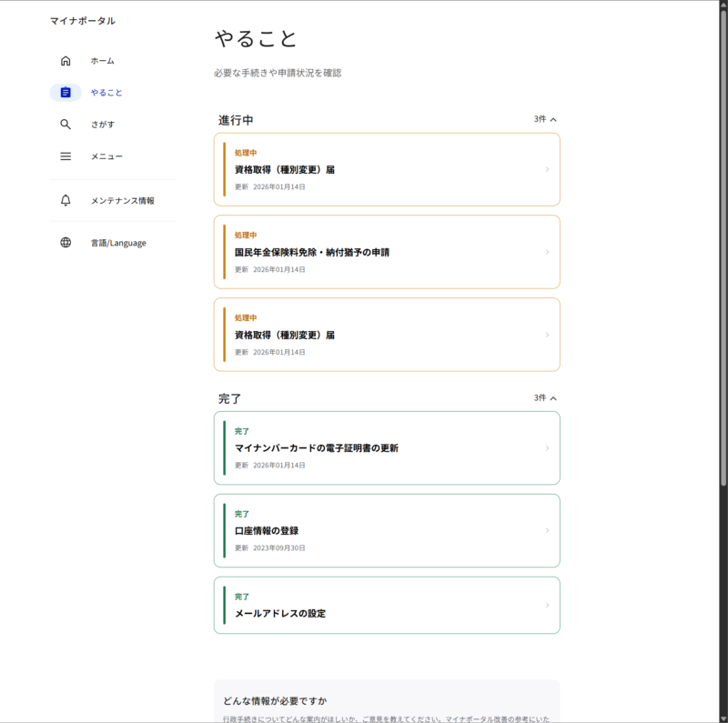Click arrow on 口座情報の登録 card
Image resolution: width=728 pixels, height=723 pixels.
pyautogui.click(x=547, y=531)
